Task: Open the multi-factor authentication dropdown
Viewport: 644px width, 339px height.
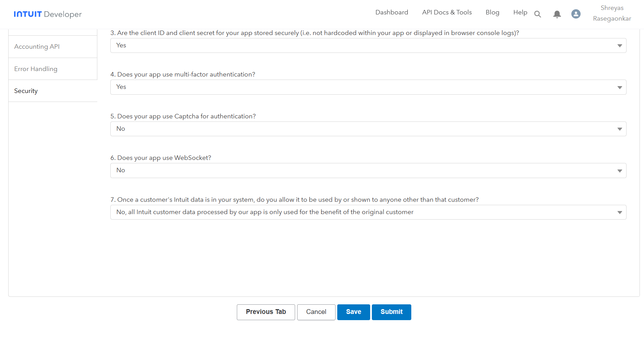Action: pyautogui.click(x=368, y=87)
